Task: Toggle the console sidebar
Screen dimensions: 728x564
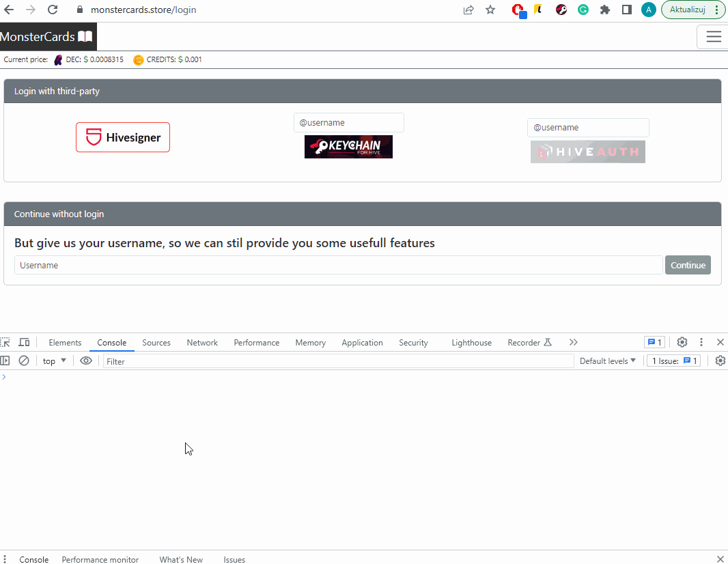Action: point(5,361)
